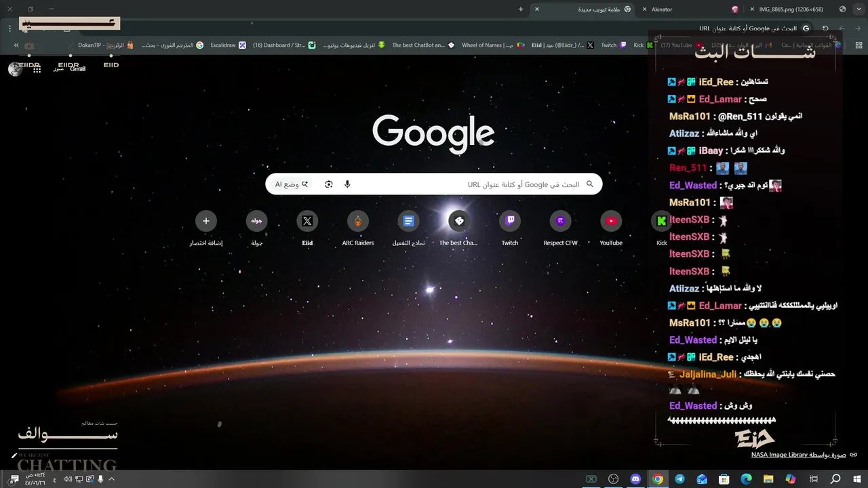Open the نماذج التفعيل shortcut tile

(x=408, y=228)
